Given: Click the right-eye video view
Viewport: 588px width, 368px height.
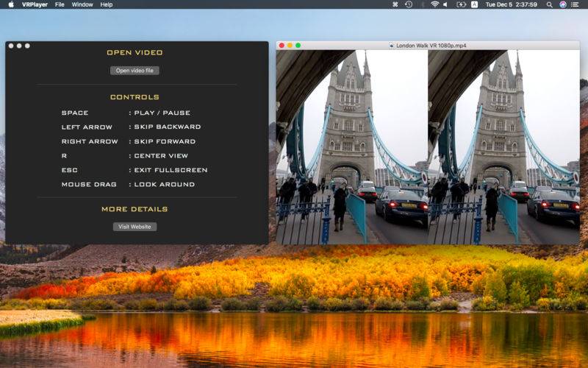Looking at the screenshot, I should [x=503, y=147].
